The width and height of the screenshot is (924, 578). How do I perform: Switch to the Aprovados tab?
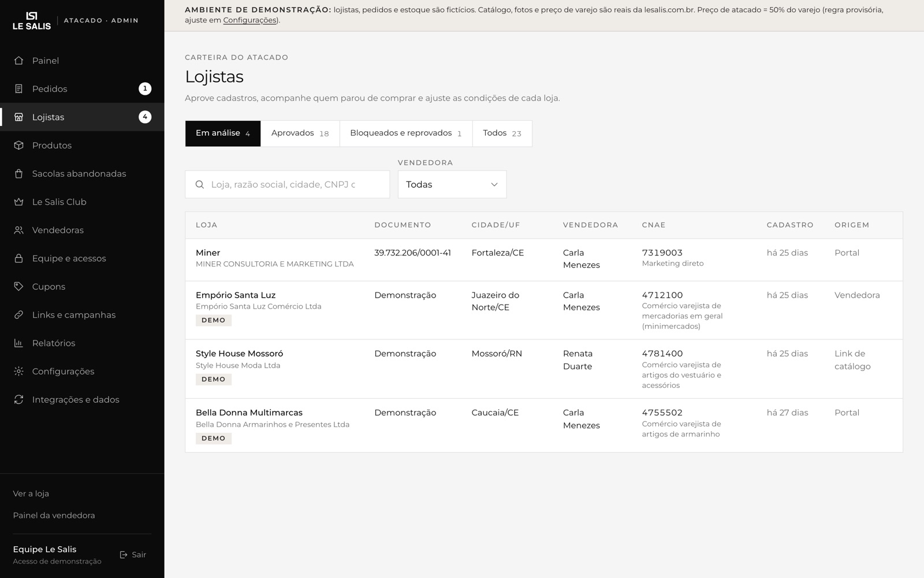pyautogui.click(x=300, y=134)
